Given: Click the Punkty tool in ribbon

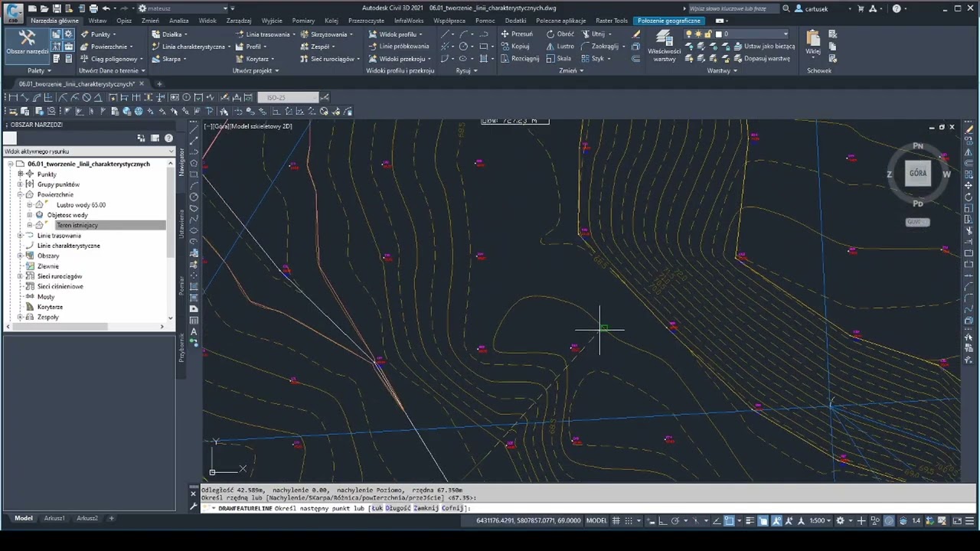Looking at the screenshot, I should pos(98,34).
